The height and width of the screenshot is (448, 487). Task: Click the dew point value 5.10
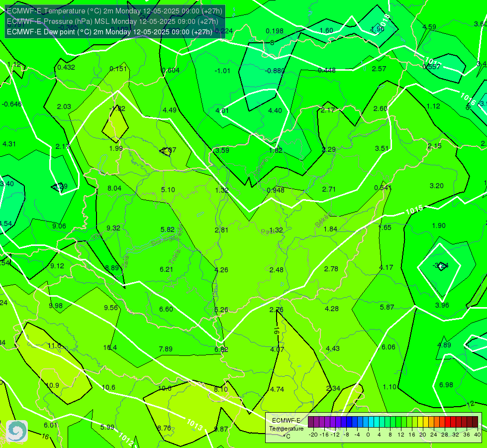(168, 190)
